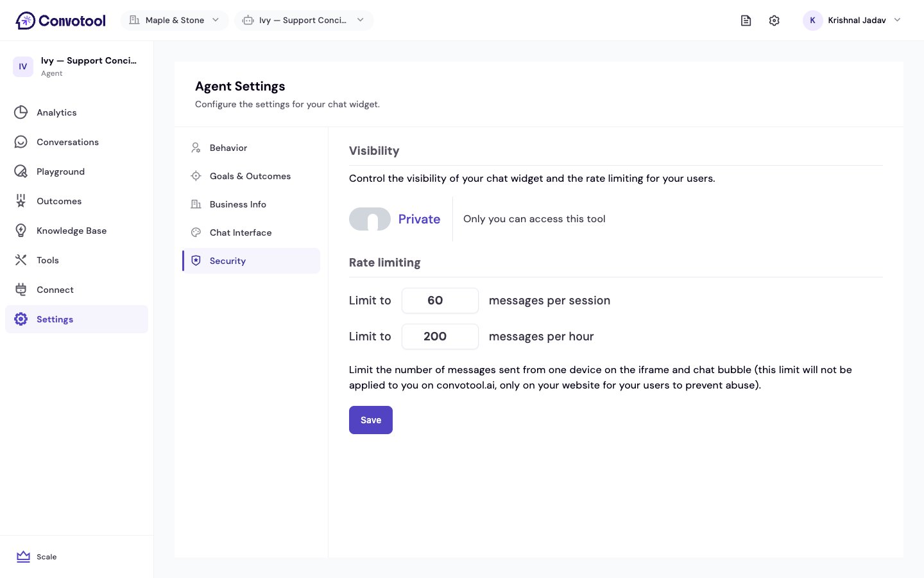This screenshot has width=924, height=578.
Task: Click the Security shield icon
Action: tap(196, 261)
